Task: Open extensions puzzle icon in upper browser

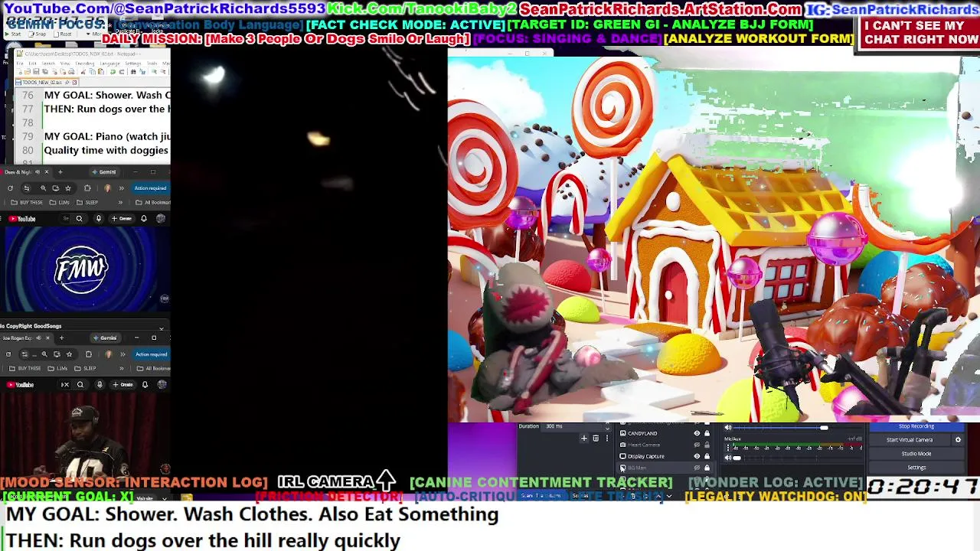Action: [x=87, y=188]
